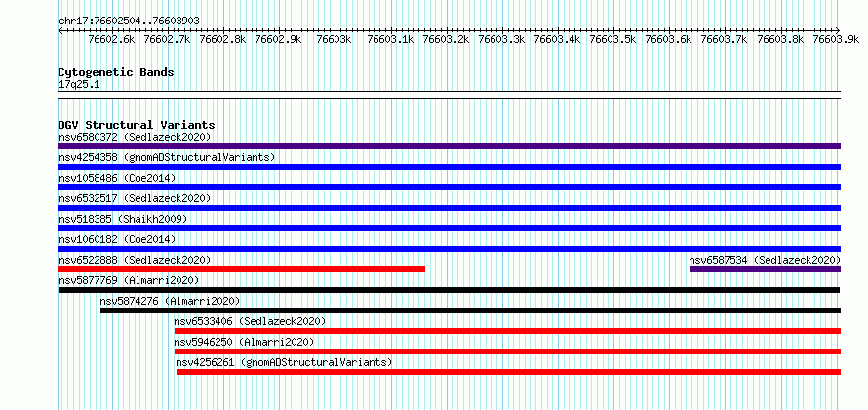Open nsv4256261 (gnomADStructuralVariants) label
The image size is (868, 410).
284,362
